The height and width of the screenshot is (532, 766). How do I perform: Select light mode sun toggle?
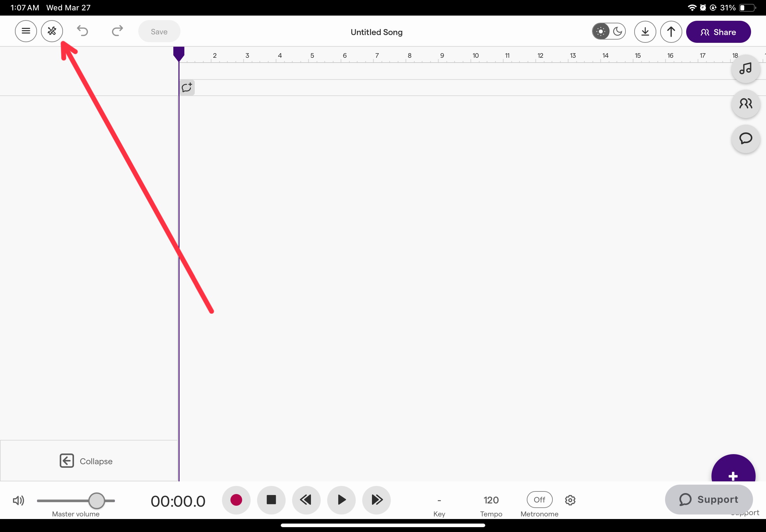pyautogui.click(x=600, y=32)
